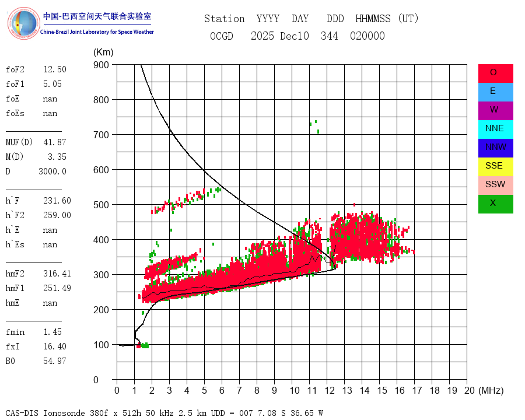Click the foEs nan value
This screenshot has height=420, width=525.
[x=50, y=114]
